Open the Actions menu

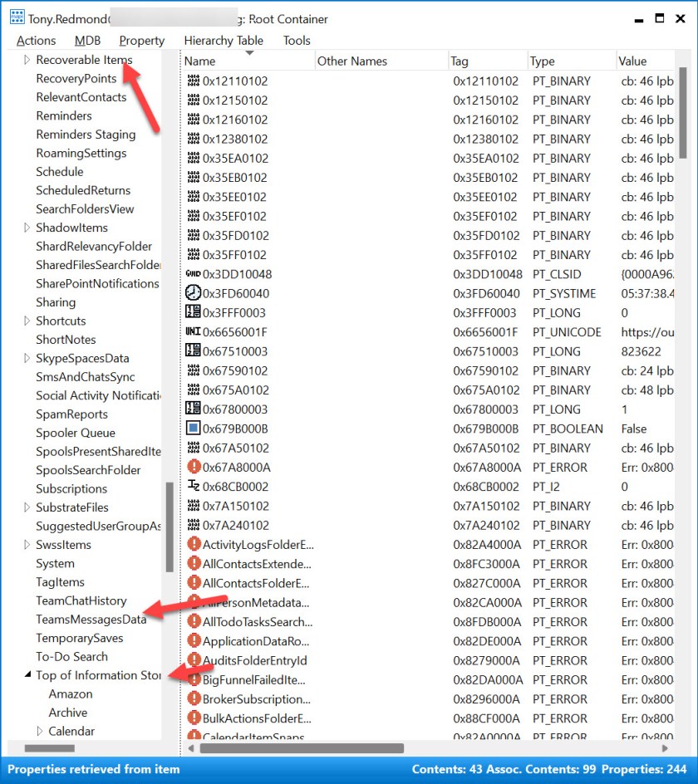pyautogui.click(x=36, y=41)
